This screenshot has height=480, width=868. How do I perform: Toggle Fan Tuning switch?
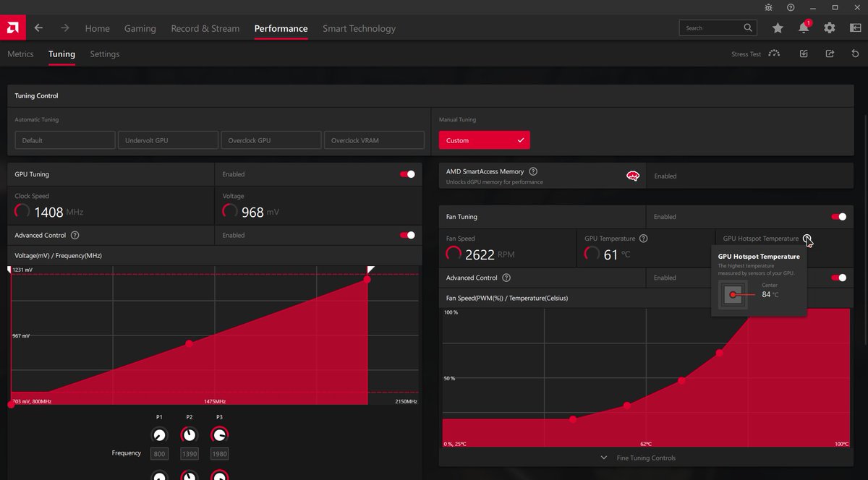pos(839,217)
